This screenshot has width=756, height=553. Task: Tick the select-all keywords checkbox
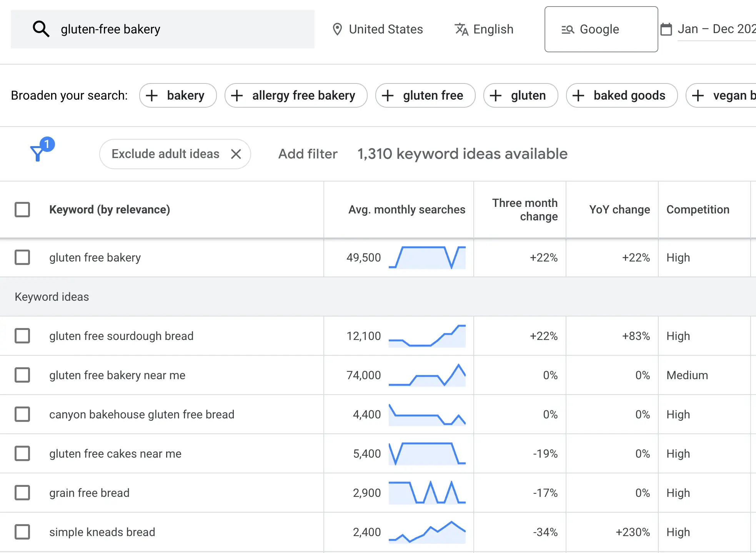point(22,210)
